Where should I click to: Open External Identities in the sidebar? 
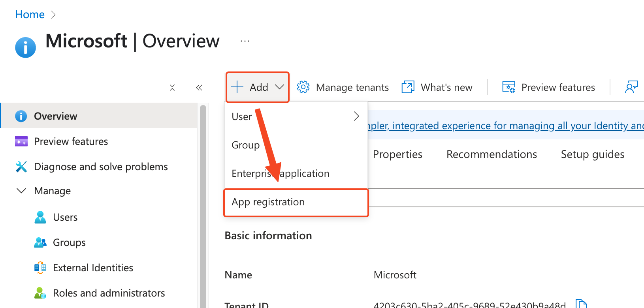[93, 268]
